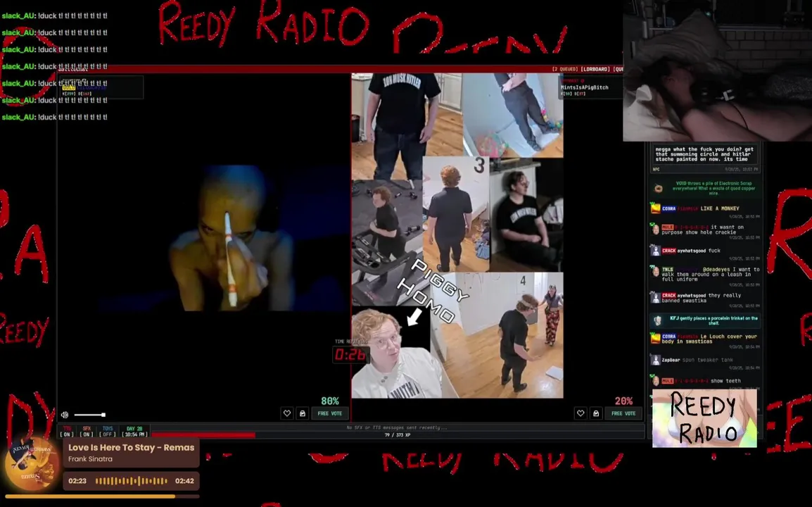Click the avatar beside KFJ notification

pos(657,321)
